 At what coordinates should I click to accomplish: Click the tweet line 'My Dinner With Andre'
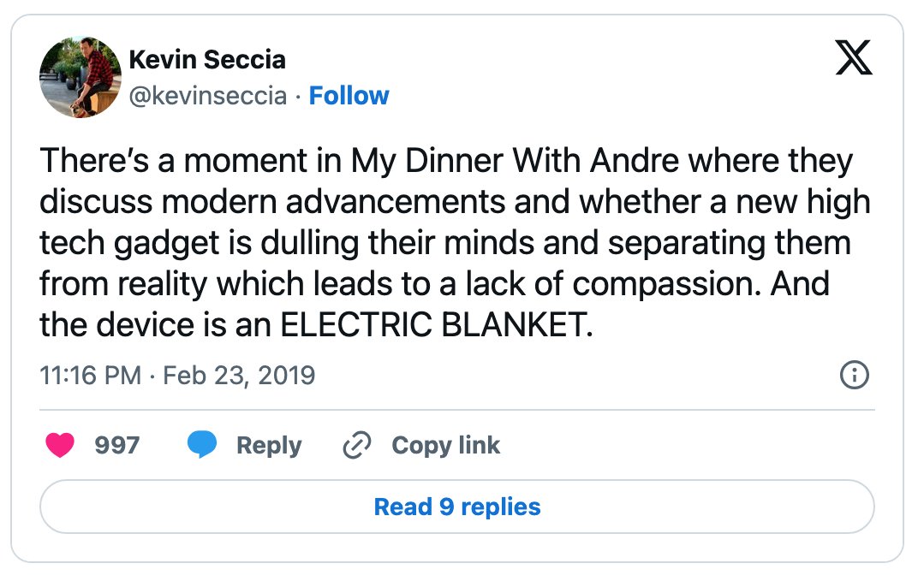[x=515, y=161]
